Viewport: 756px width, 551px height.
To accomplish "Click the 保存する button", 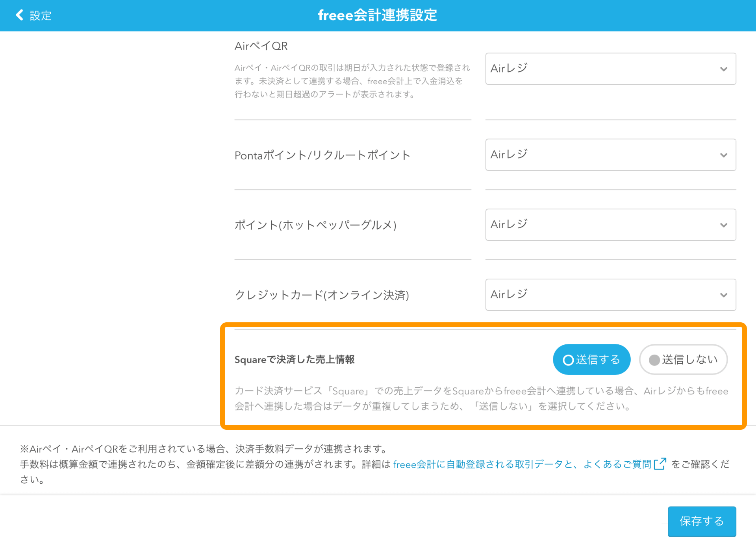I will [702, 521].
